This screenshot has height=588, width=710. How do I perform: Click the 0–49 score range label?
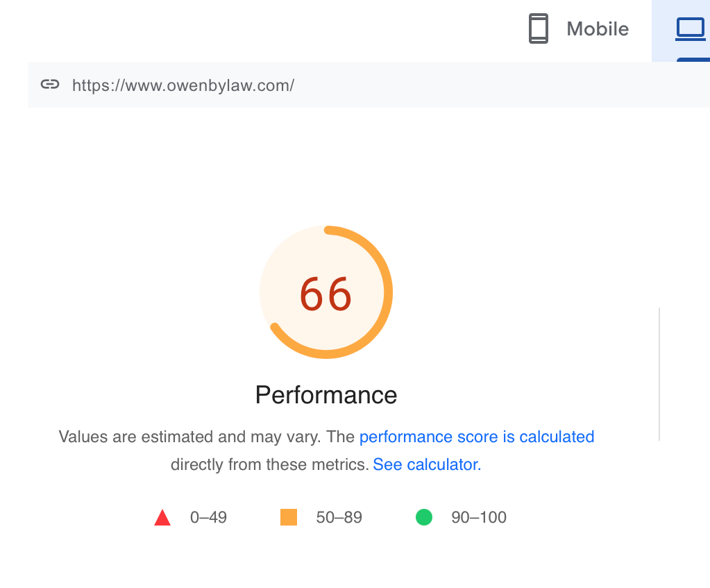pos(208,517)
